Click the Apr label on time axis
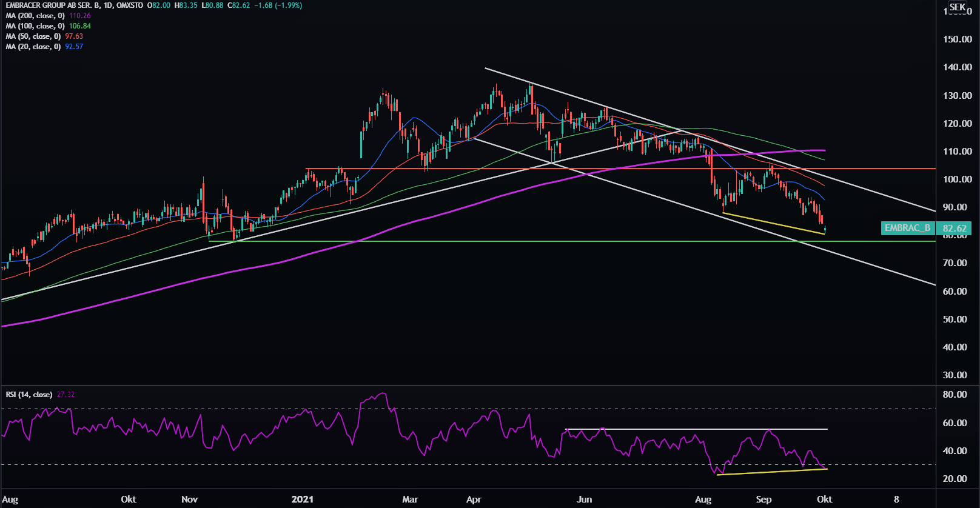The width and height of the screenshot is (980, 508). pyautogui.click(x=474, y=500)
